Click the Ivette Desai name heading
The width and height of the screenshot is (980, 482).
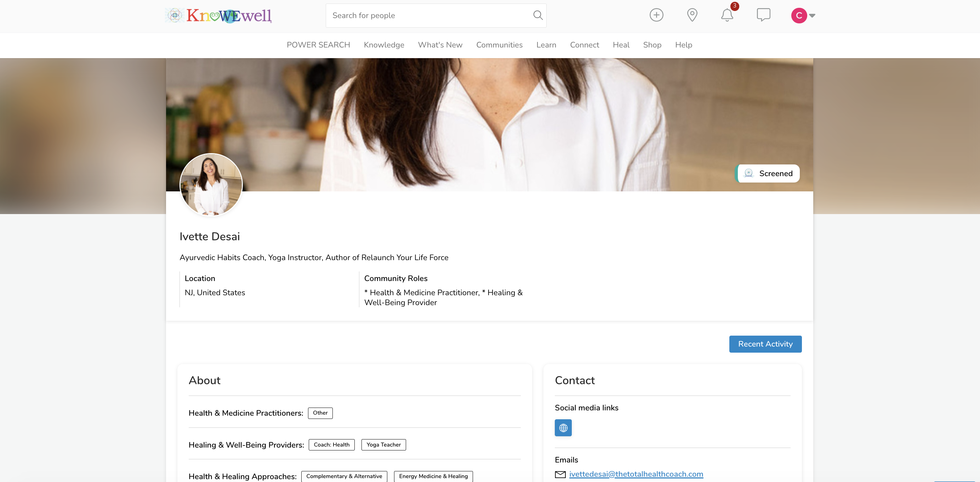coord(210,236)
